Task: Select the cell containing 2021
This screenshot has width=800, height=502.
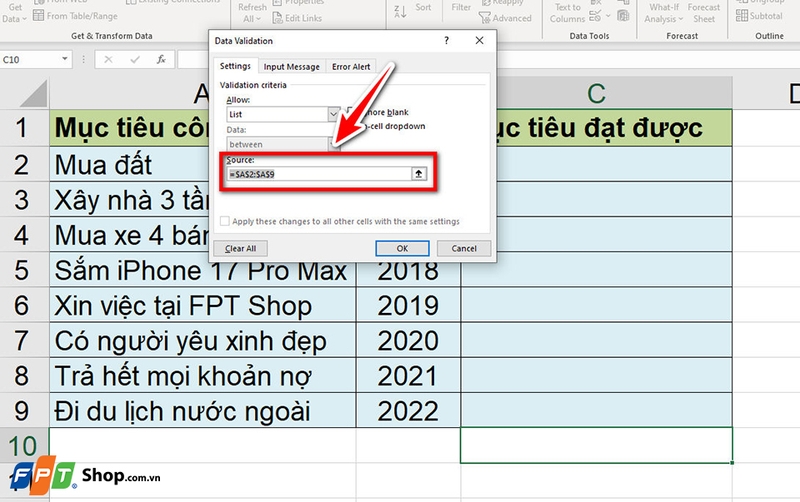Action: click(x=408, y=375)
